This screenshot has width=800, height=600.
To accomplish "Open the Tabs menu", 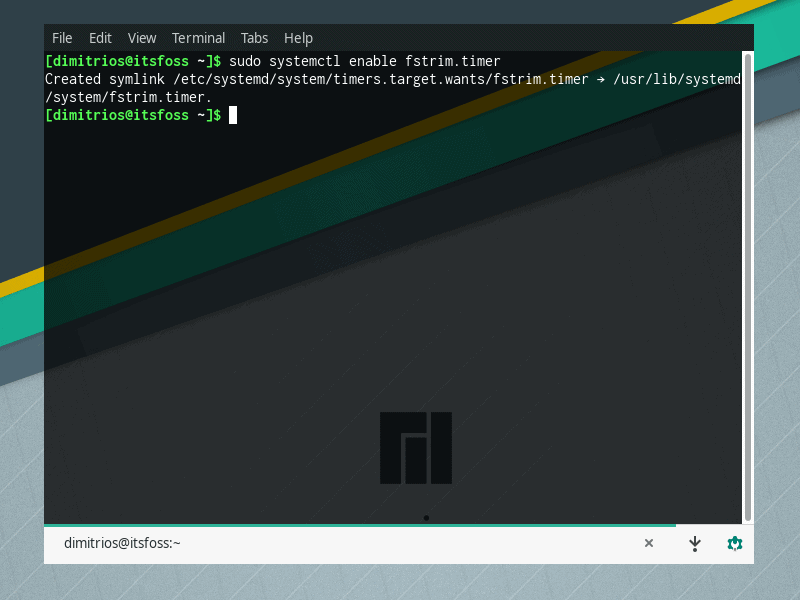I will click(254, 37).
